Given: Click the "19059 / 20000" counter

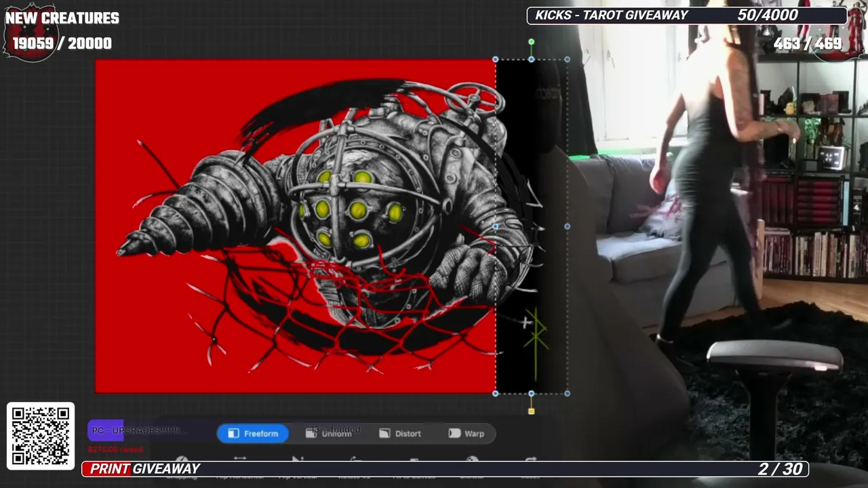Looking at the screenshot, I should (x=62, y=43).
